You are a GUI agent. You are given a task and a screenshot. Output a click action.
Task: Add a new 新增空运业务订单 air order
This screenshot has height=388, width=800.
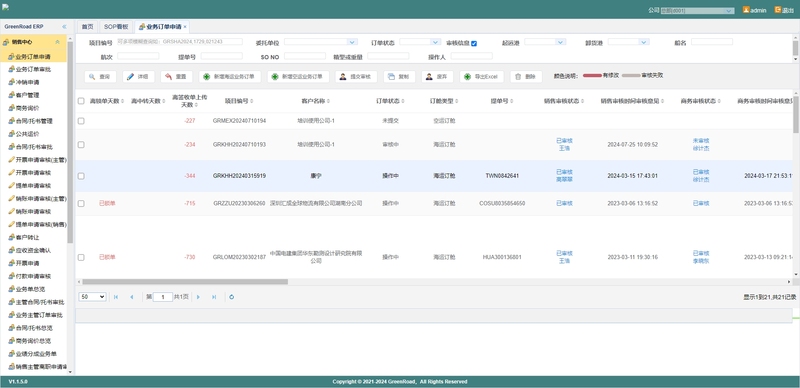(x=297, y=77)
